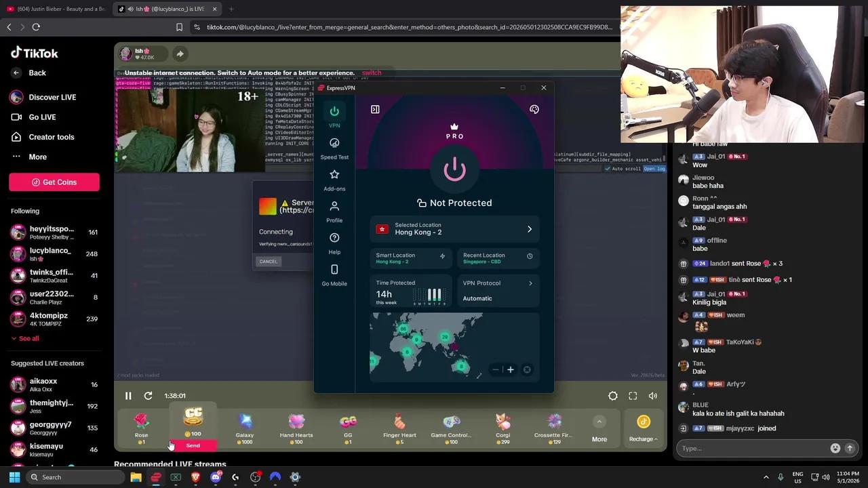868x488 pixels.
Task: Select the Game Controller gift
Action: point(451,428)
